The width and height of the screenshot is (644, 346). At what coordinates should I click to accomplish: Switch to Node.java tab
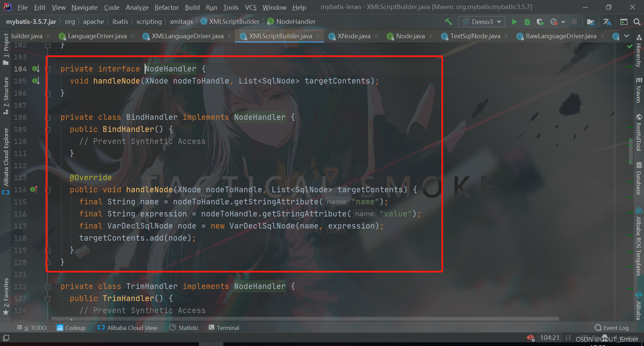410,36
